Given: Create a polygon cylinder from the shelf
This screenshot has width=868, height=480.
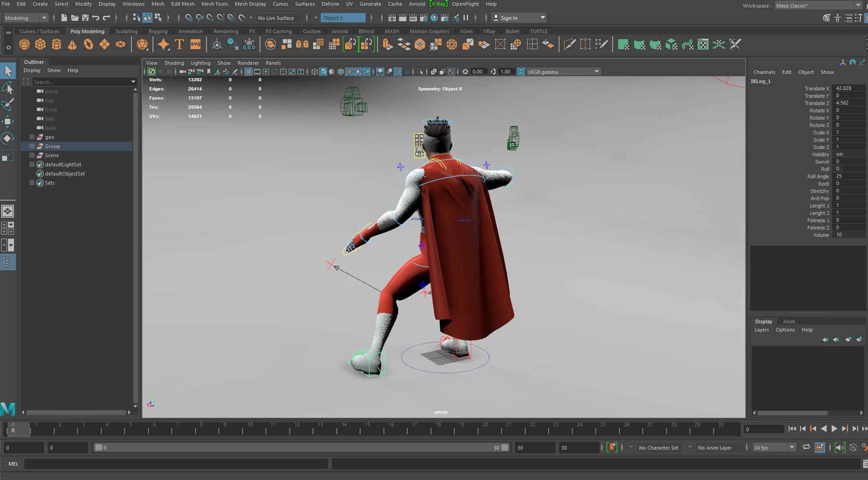Looking at the screenshot, I should coord(57,45).
